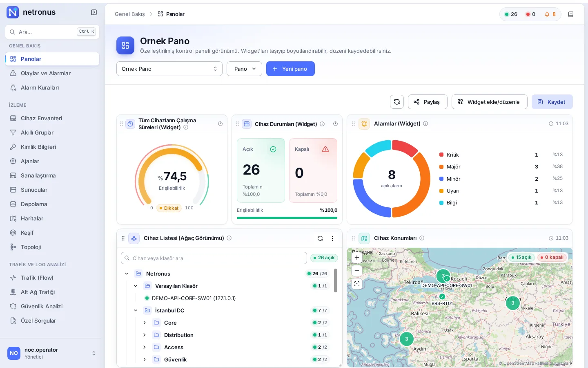Create a new dashboard with Yeni pano
This screenshot has width=588, height=368.
290,69
